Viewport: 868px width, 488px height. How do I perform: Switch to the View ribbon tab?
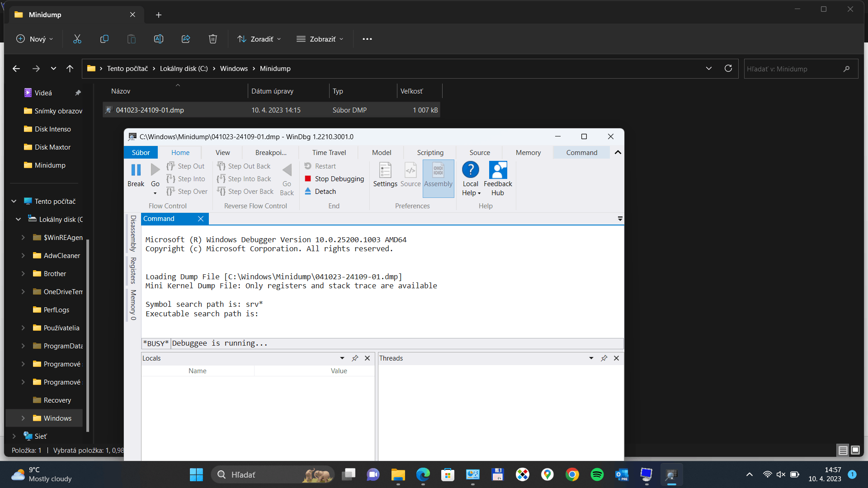(x=222, y=153)
